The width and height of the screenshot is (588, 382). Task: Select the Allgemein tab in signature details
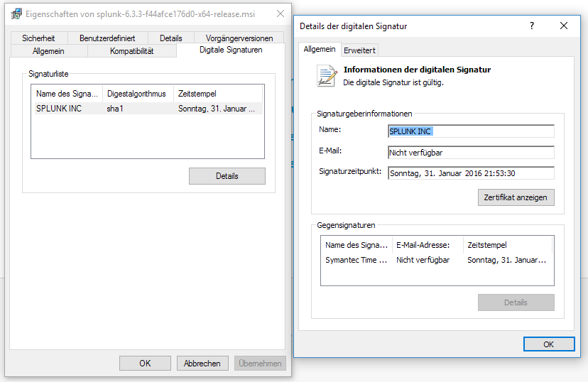(x=320, y=49)
